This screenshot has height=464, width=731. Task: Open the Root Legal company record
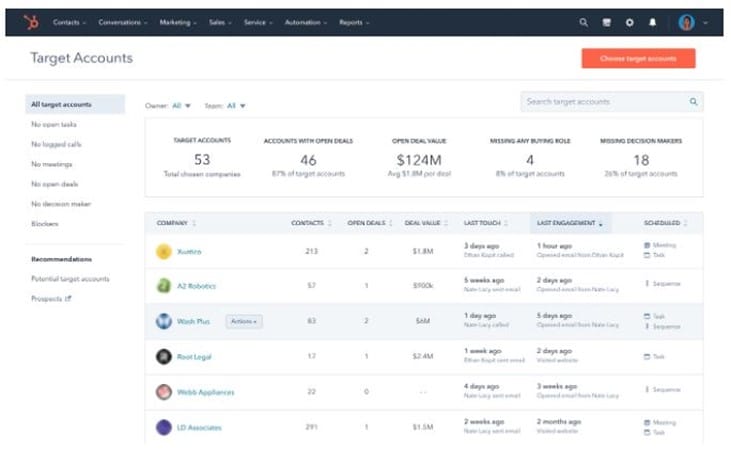coord(194,357)
